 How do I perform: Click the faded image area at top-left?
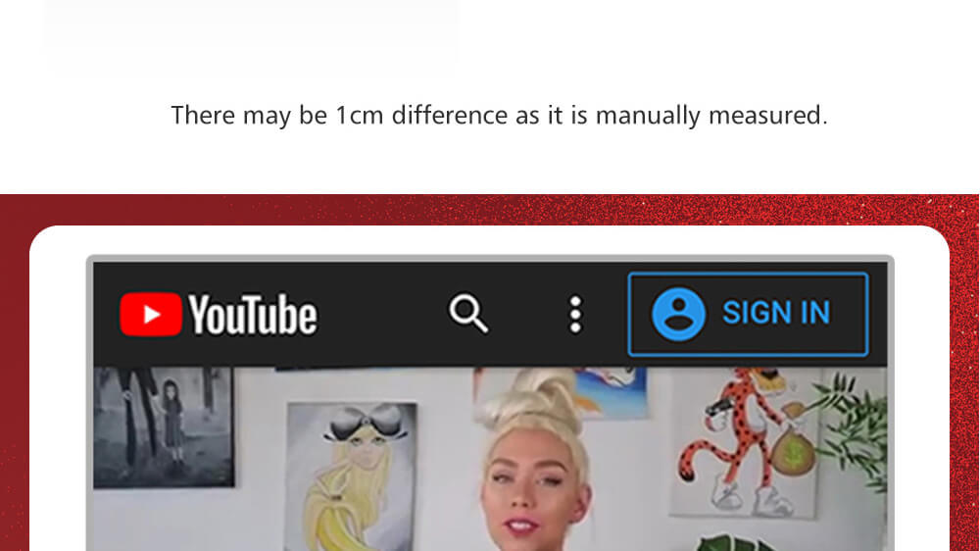pyautogui.click(x=251, y=37)
